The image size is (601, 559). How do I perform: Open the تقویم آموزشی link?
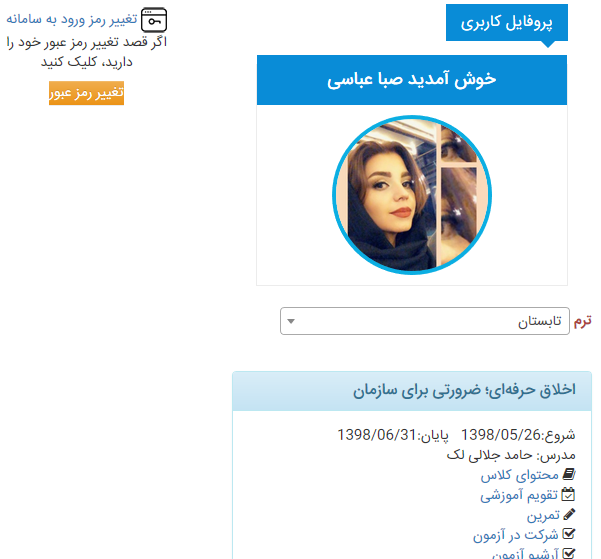[519, 495]
